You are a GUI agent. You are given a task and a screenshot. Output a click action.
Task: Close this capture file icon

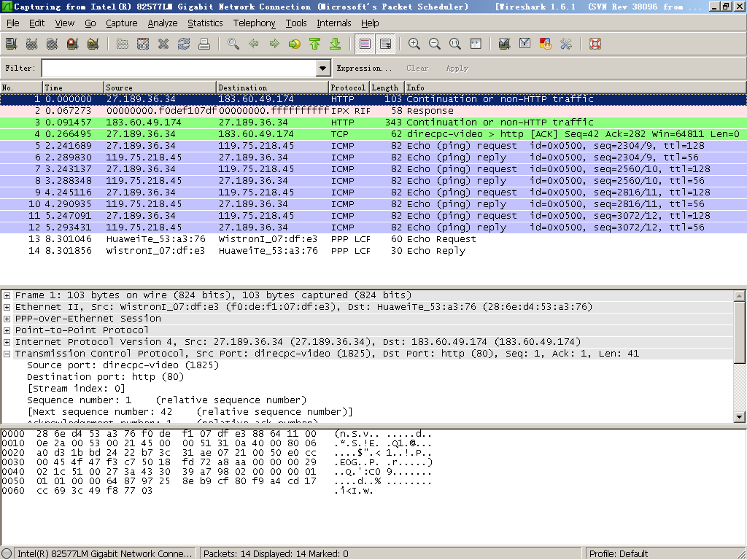point(163,44)
